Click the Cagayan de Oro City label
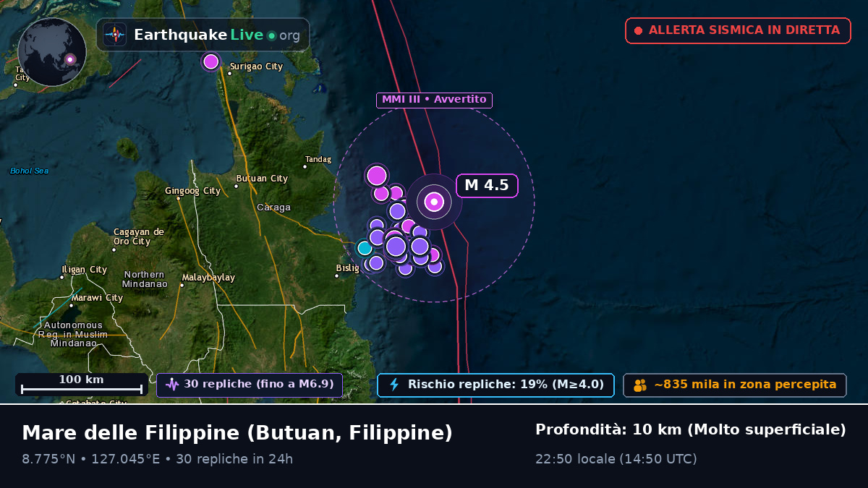The height and width of the screenshot is (488, 868). (x=139, y=236)
